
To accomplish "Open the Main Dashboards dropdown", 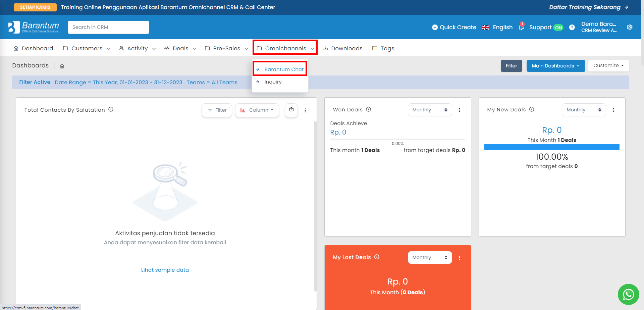I will [x=556, y=66].
